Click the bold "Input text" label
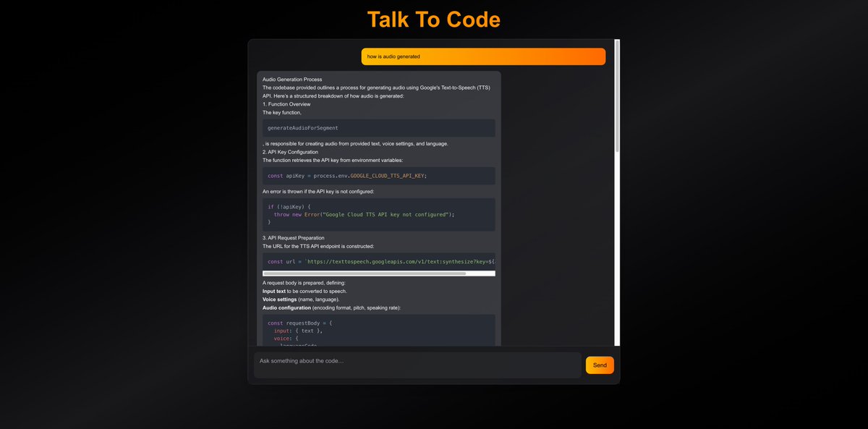868x429 pixels. 274,291
